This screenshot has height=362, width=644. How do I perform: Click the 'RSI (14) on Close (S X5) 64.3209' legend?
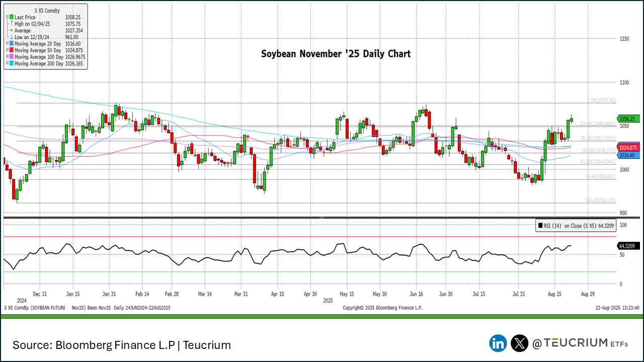pos(575,226)
